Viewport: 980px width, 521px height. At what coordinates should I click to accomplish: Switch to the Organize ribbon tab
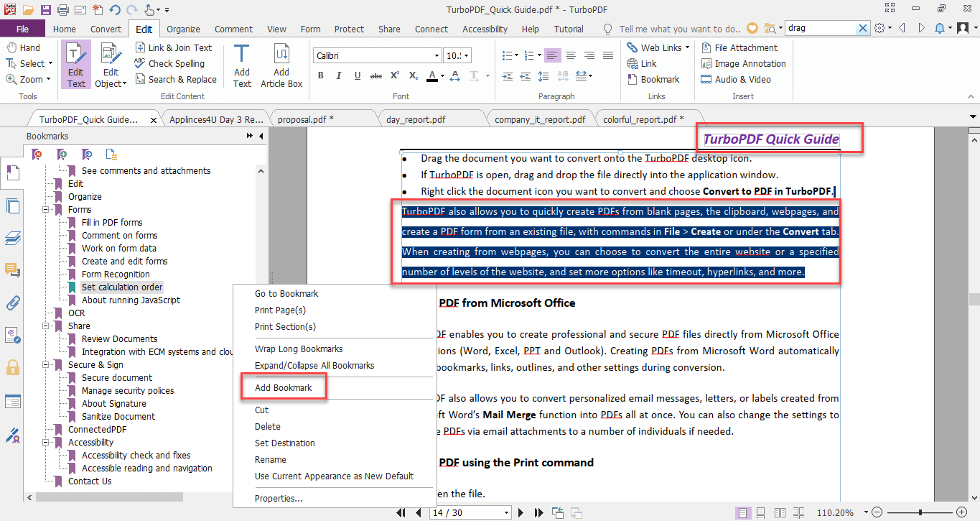click(183, 29)
